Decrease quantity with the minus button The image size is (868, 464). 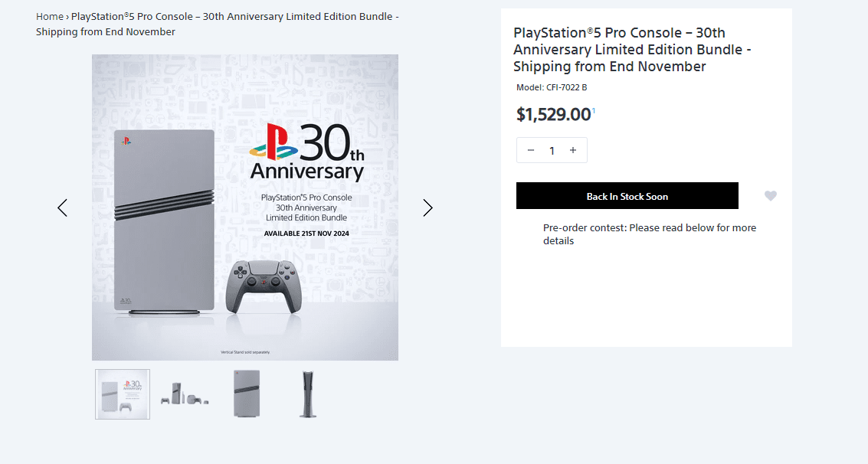pos(531,150)
